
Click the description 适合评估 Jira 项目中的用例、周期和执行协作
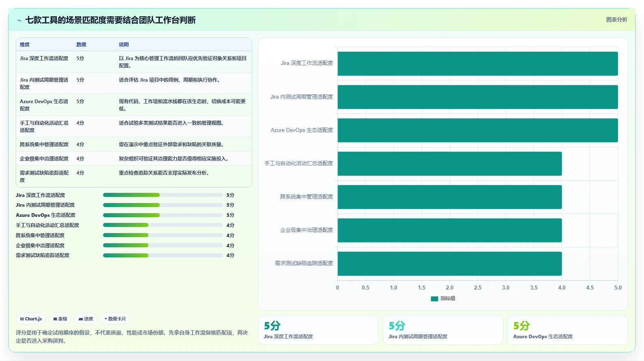click(x=170, y=80)
